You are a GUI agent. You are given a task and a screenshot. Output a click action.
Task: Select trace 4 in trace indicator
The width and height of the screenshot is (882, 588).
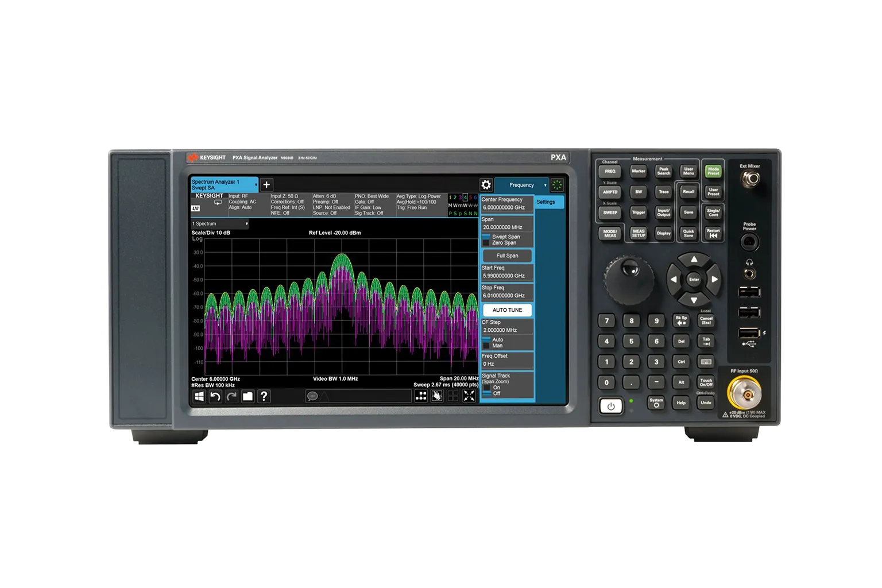click(x=465, y=198)
